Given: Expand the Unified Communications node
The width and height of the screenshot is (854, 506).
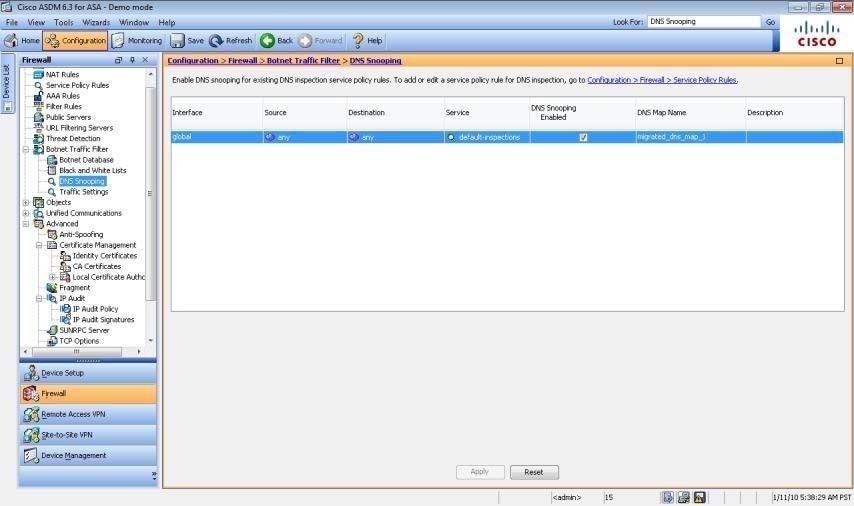Looking at the screenshot, I should (26, 214).
